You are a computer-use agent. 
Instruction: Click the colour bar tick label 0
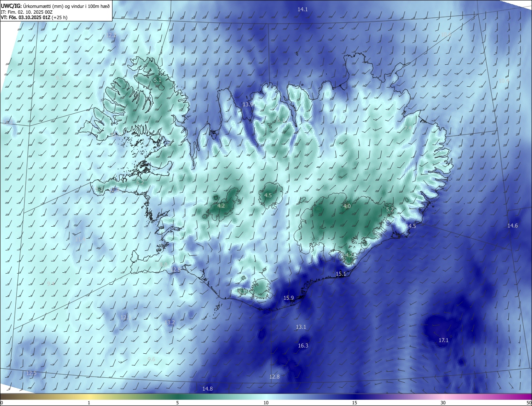click(2, 403)
